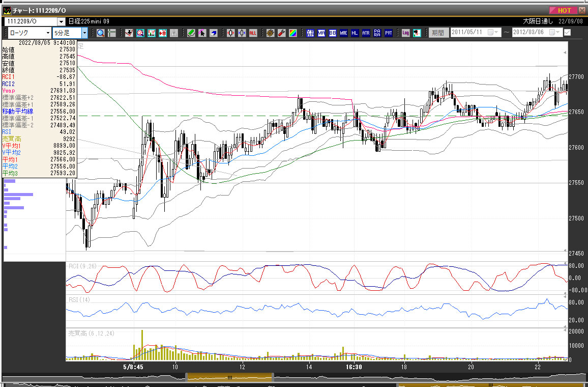The height and width of the screenshot is (387, 588).
Task: Click the 大阪日通し session label
Action: [x=538, y=21]
